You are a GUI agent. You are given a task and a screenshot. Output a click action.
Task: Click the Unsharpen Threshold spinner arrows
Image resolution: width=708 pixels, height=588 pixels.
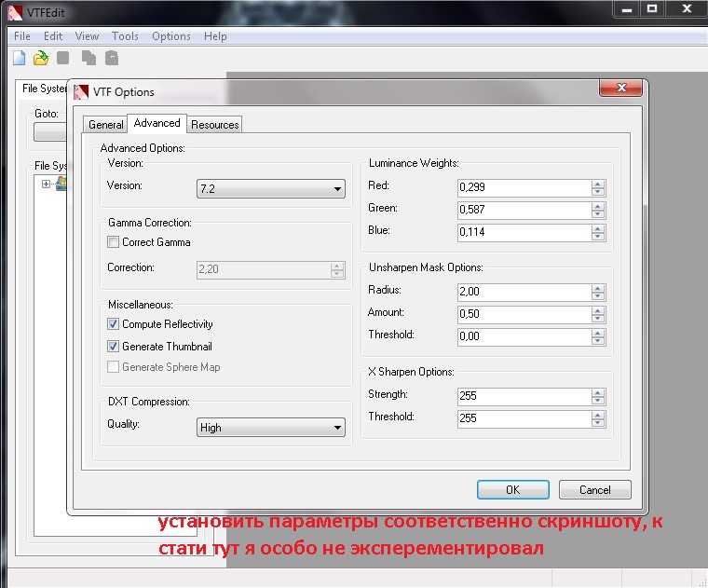(x=598, y=336)
